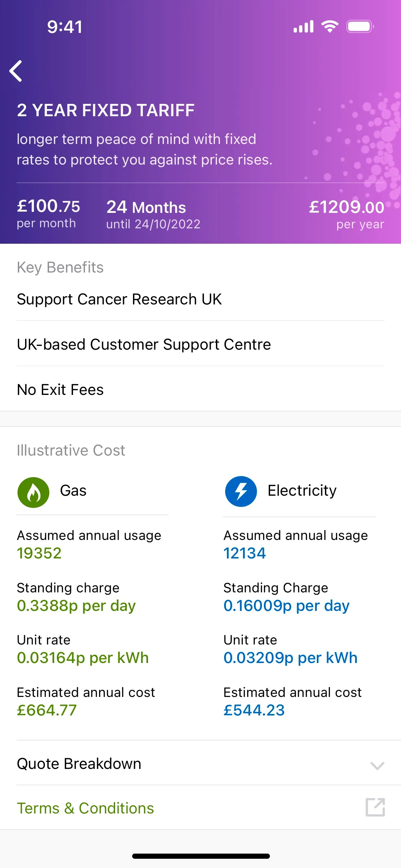This screenshot has height=868, width=401.
Task: Tap the No Exit Fees benefit
Action: [60, 390]
